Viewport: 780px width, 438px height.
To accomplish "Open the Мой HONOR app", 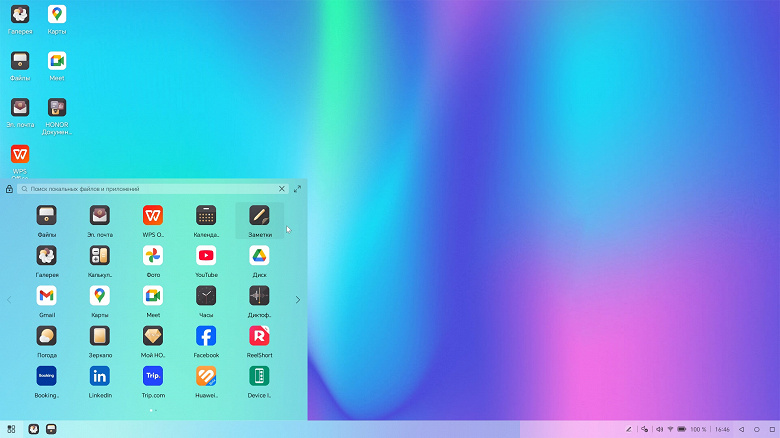I will [153, 336].
